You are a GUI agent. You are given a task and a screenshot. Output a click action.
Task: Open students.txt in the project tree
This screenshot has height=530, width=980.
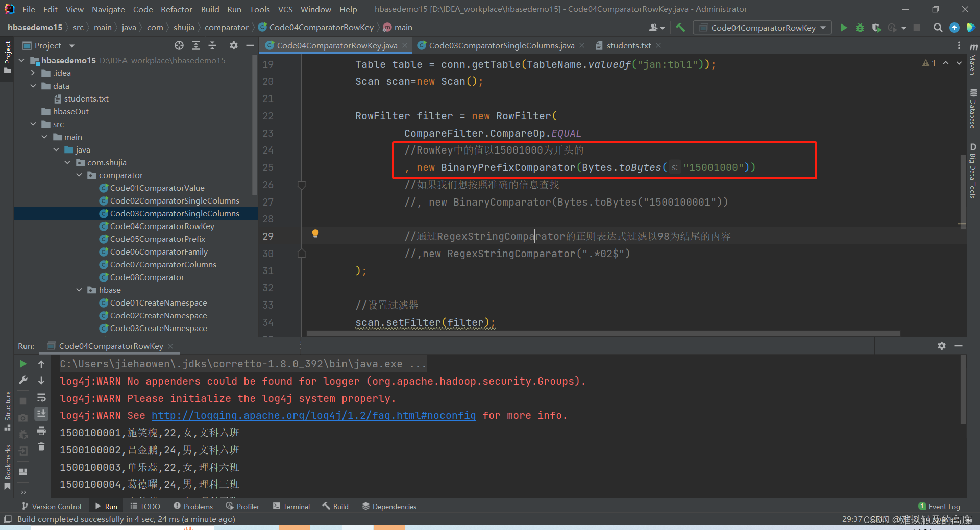(x=86, y=98)
